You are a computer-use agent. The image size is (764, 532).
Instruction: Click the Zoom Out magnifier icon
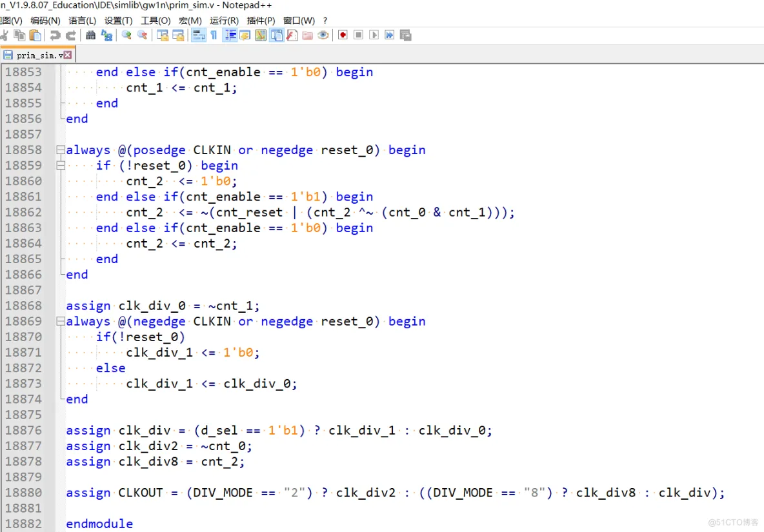(x=142, y=35)
